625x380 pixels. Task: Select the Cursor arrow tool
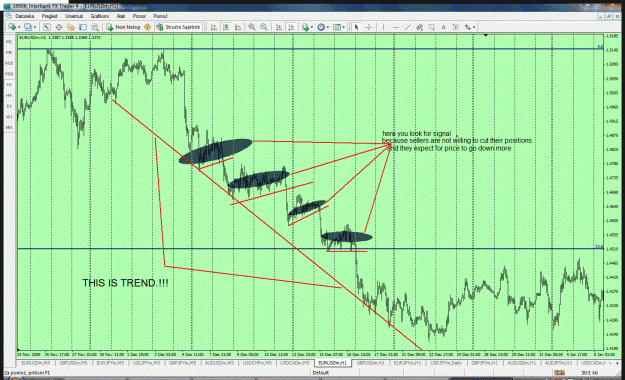(x=357, y=27)
